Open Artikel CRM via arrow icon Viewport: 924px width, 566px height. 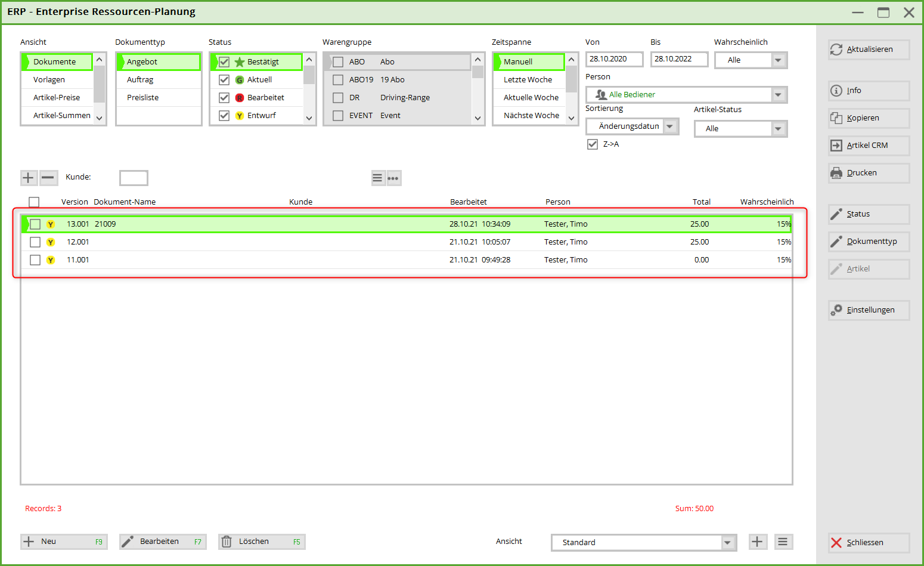(836, 146)
